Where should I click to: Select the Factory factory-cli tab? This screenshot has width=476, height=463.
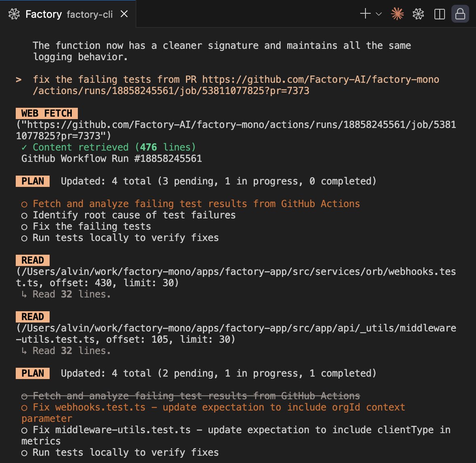[68, 14]
